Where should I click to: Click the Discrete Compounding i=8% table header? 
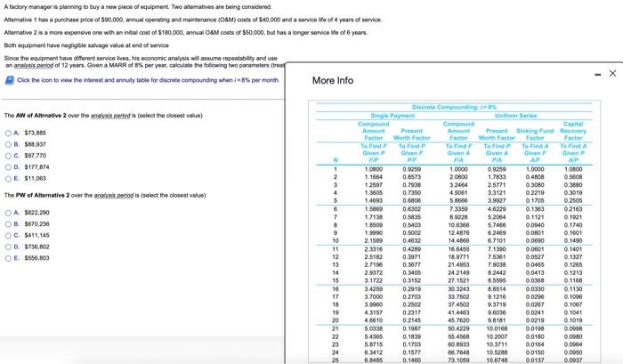(454, 108)
